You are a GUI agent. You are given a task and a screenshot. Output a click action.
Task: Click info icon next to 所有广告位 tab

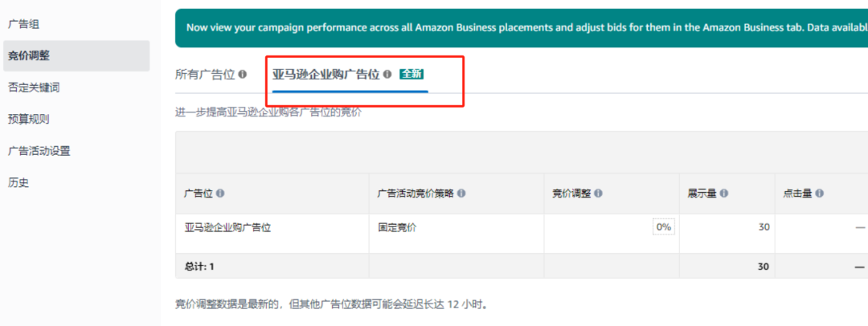(x=243, y=75)
